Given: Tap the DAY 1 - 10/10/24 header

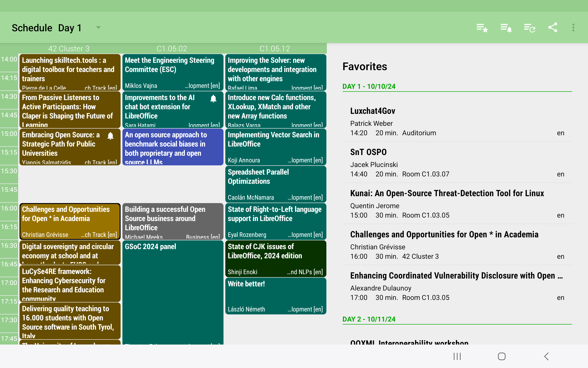Looking at the screenshot, I should click(369, 86).
